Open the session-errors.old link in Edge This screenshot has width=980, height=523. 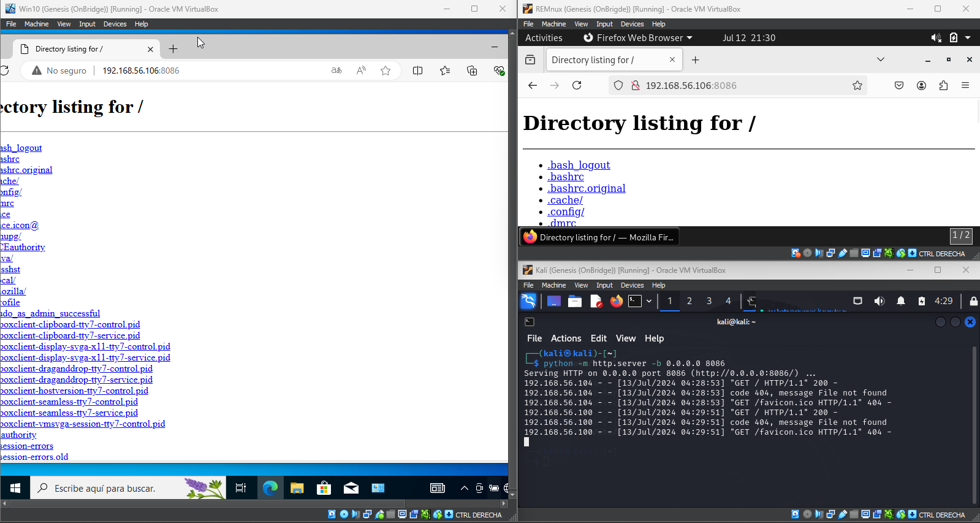click(x=34, y=457)
